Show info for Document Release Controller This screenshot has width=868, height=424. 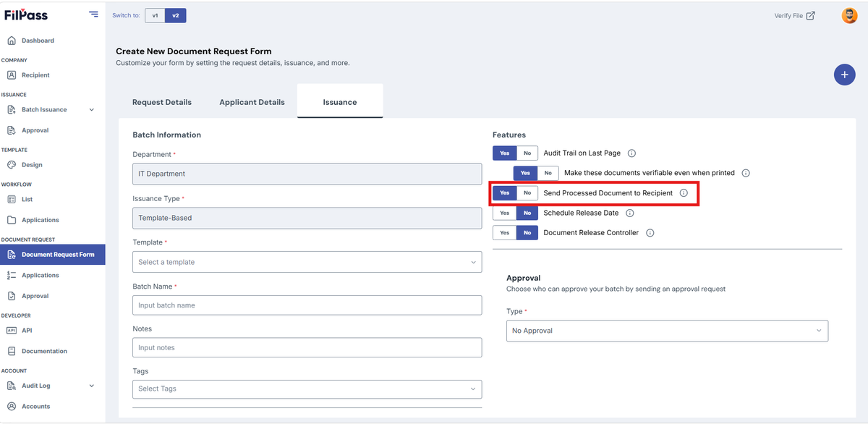tap(650, 233)
